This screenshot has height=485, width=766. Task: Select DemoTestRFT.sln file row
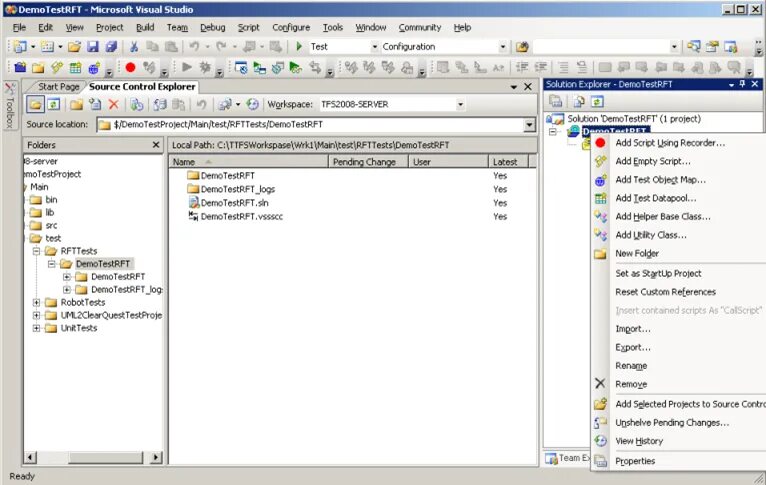tap(234, 203)
